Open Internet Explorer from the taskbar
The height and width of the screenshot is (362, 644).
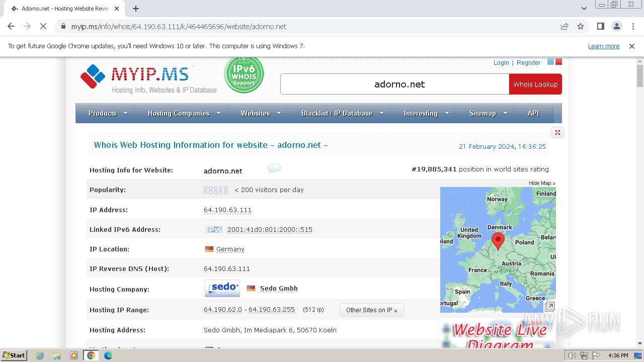(x=40, y=355)
